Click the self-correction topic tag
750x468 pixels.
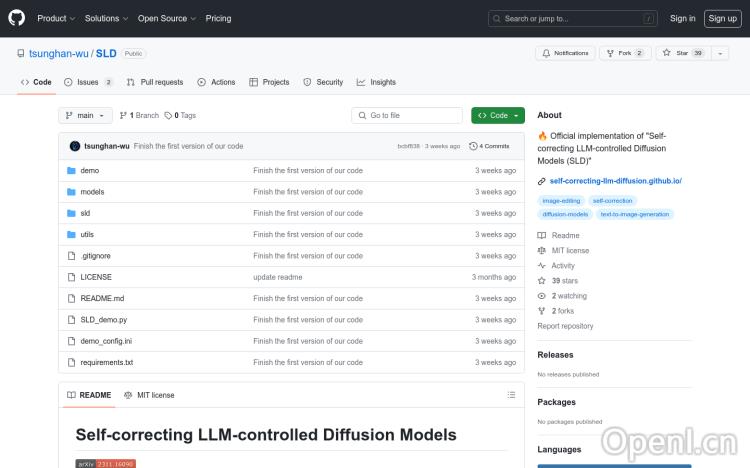(x=612, y=201)
